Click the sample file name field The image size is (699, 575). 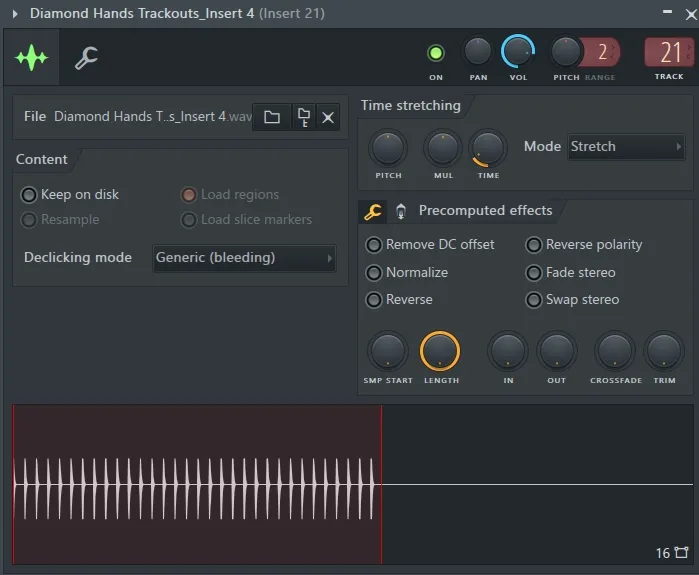[152, 117]
